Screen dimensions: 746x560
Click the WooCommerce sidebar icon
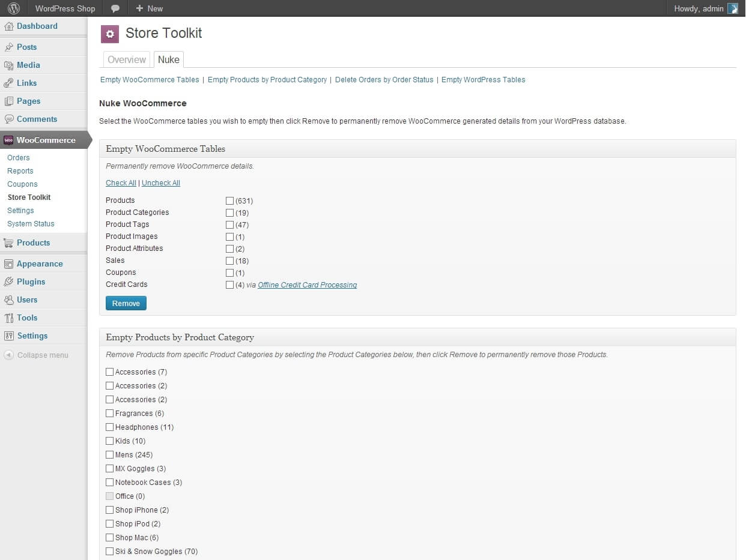coord(8,140)
